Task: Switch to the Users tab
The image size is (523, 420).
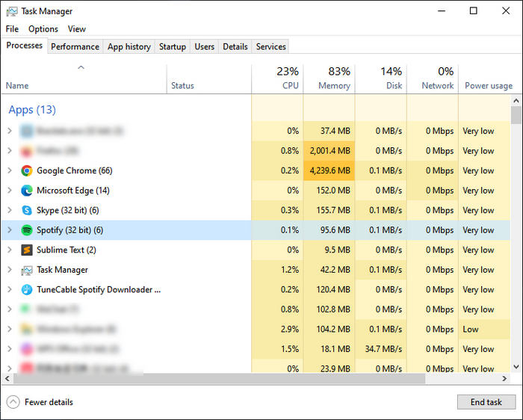Action: [x=205, y=46]
